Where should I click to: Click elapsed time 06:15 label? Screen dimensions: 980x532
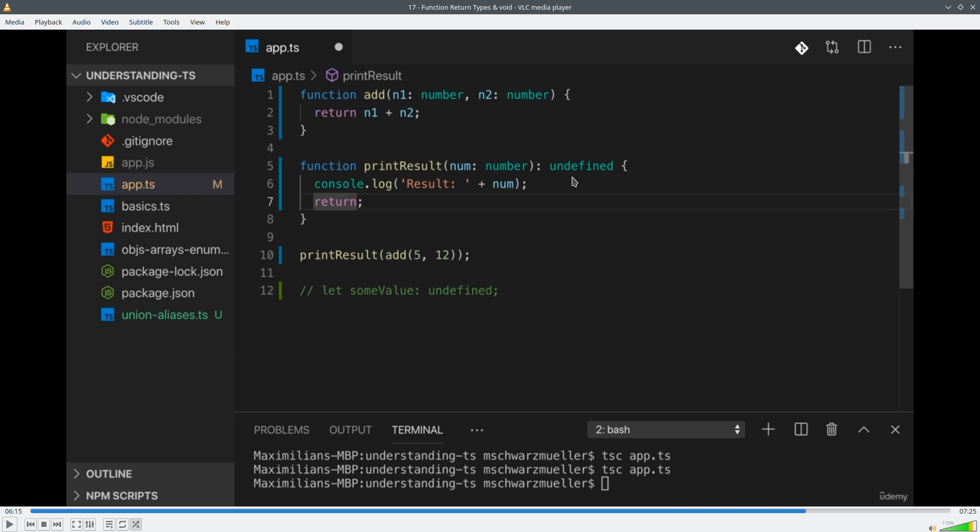(14, 511)
